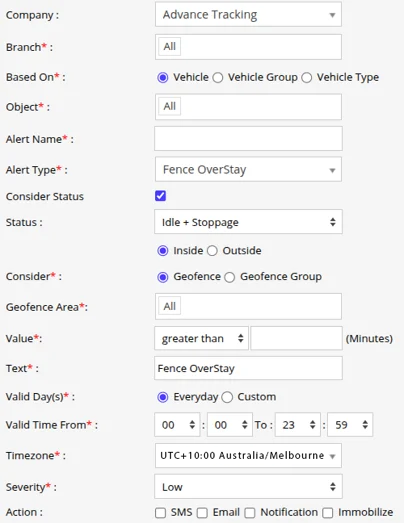Select the Vehicle Group radio option

218,77
